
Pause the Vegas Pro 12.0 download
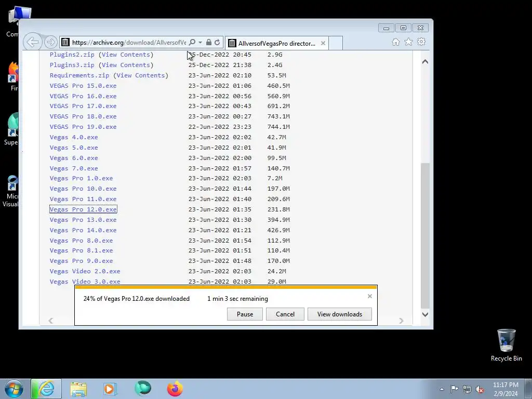tap(245, 314)
